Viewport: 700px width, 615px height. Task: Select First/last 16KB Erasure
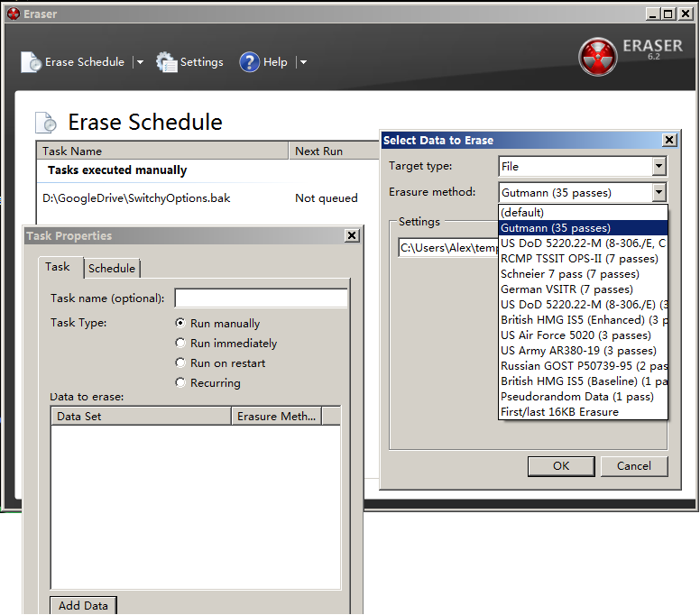[583, 411]
